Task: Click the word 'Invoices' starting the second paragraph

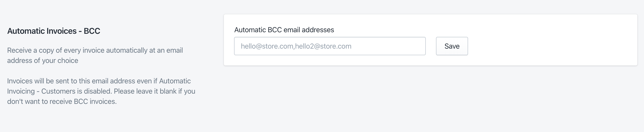Action: pyautogui.click(x=20, y=81)
